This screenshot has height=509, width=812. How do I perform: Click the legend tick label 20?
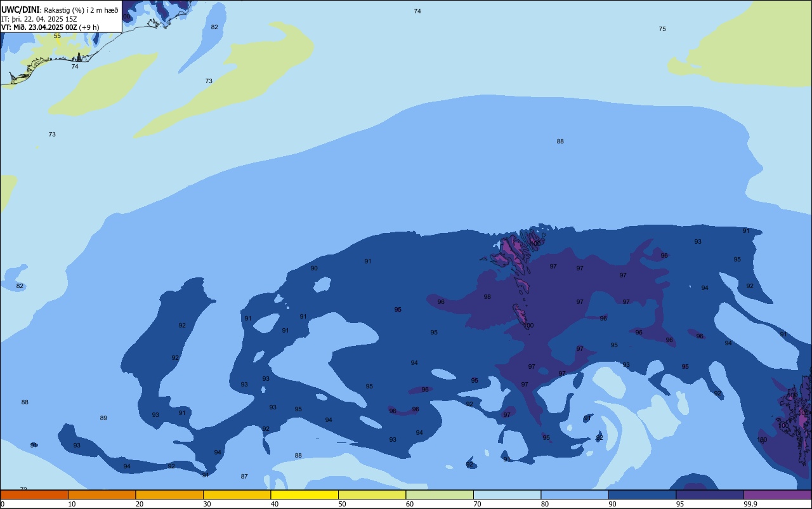coord(139,504)
